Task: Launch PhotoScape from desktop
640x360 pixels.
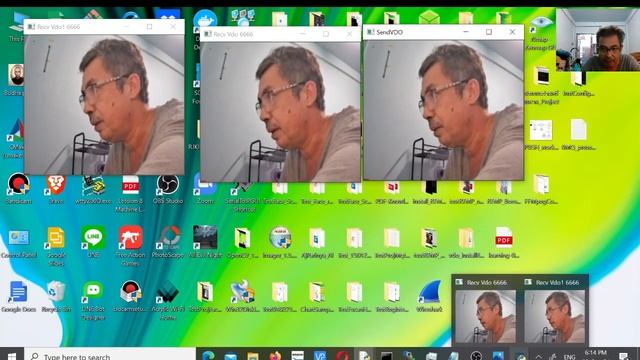Action: pyautogui.click(x=168, y=242)
